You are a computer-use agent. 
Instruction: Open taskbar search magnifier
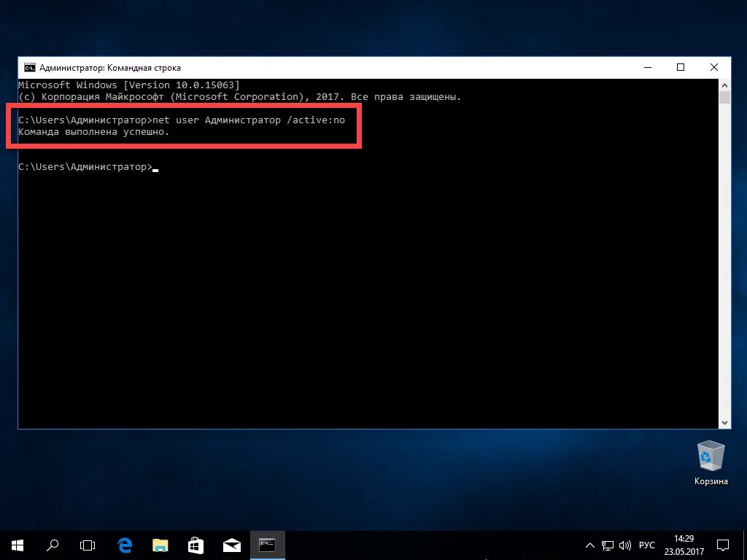(53, 545)
